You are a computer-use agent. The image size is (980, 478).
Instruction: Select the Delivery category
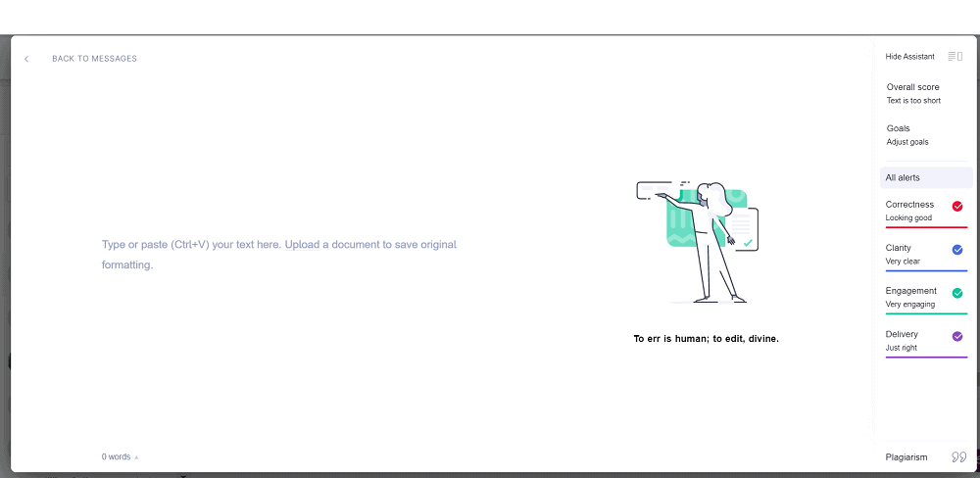click(926, 341)
